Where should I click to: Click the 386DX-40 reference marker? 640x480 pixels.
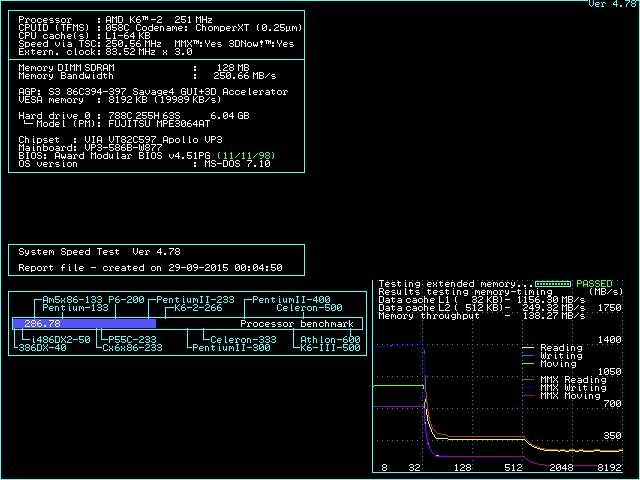[x=40, y=348]
